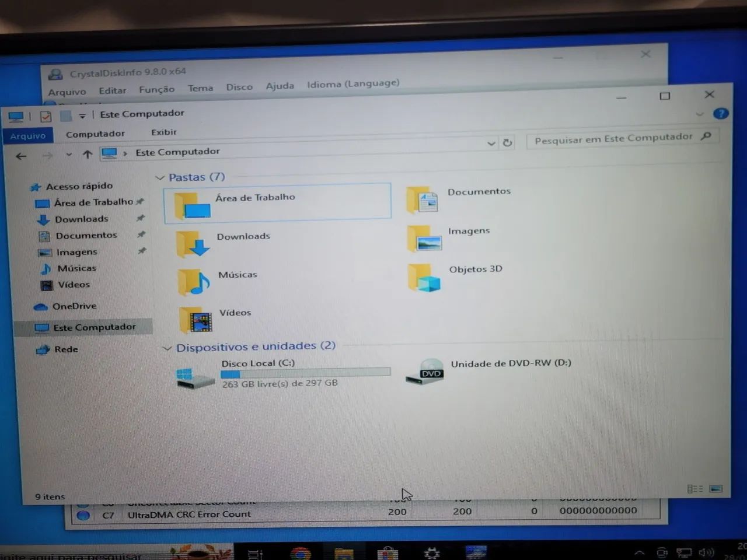
Task: Select the Vídeos folder icon
Action: (196, 320)
